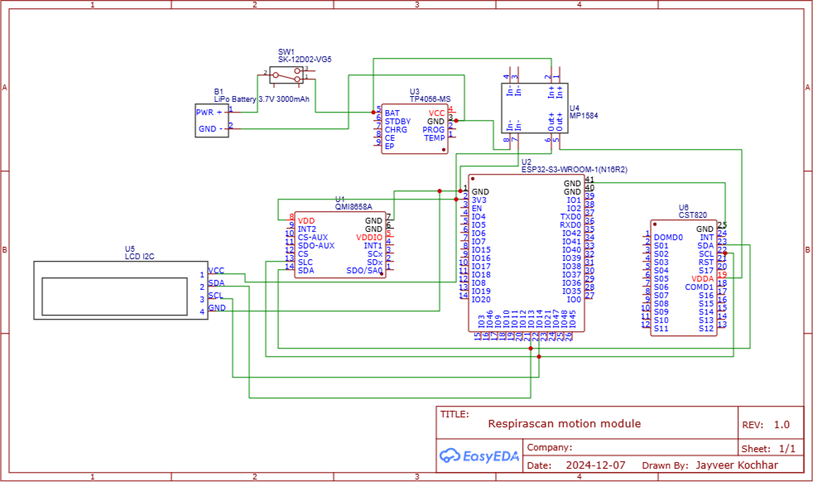
Task: Select the 3V3 pin label on ESP32
Action: pos(480,200)
